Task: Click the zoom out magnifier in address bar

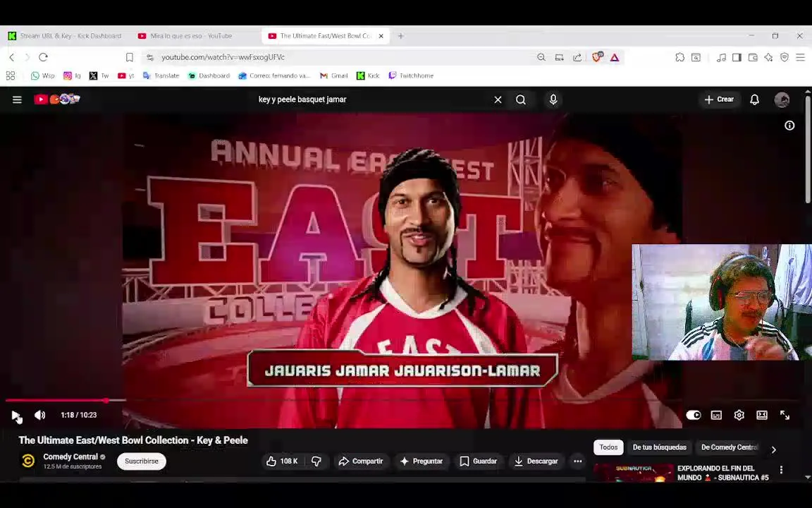Action: [x=541, y=57]
